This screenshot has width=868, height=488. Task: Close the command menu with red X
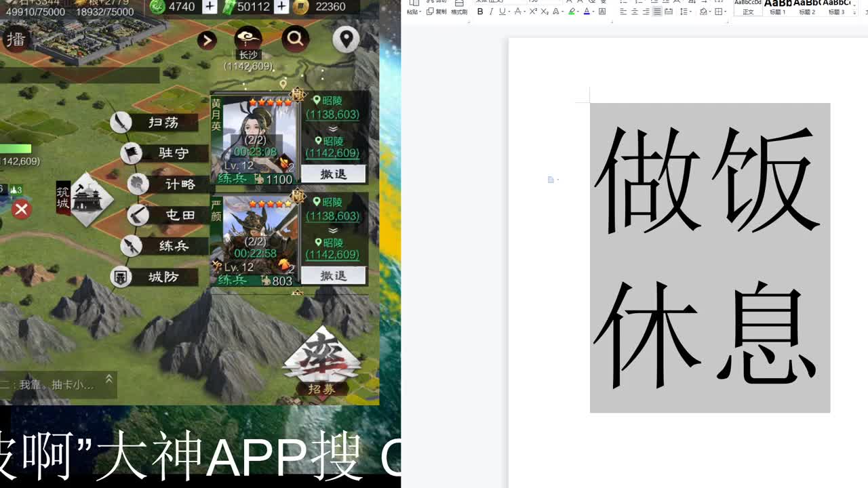(21, 209)
